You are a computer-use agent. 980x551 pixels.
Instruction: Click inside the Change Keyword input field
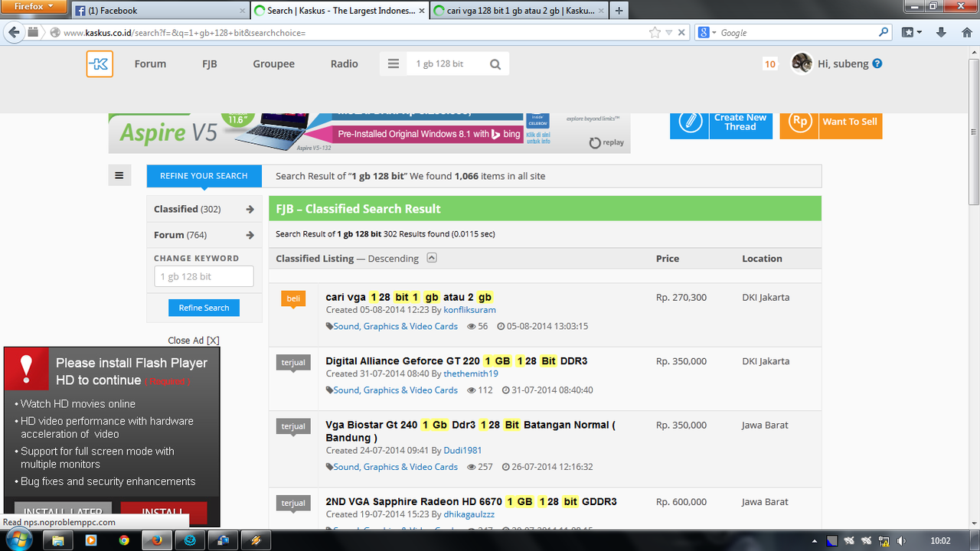[204, 277]
